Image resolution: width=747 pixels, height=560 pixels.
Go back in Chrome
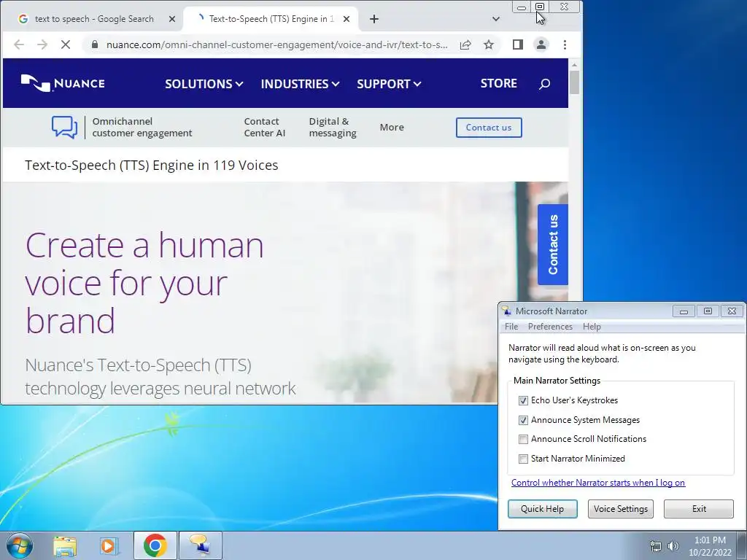[19, 44]
